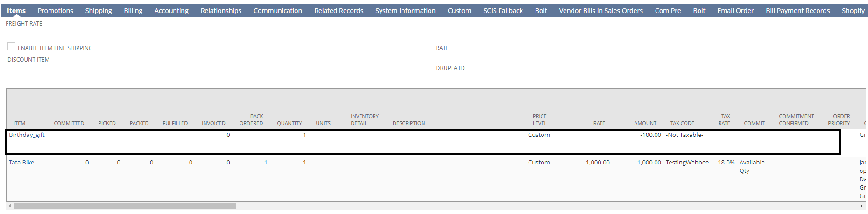This screenshot has width=868, height=214.
Task: Switch to the Email Order tab
Action: coord(735,11)
